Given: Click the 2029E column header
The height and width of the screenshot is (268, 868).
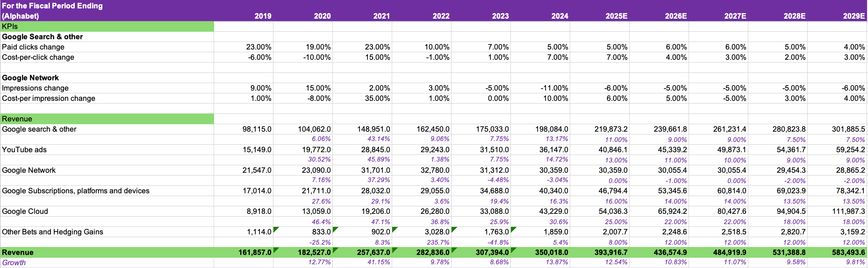Looking at the screenshot, I should [x=854, y=16].
